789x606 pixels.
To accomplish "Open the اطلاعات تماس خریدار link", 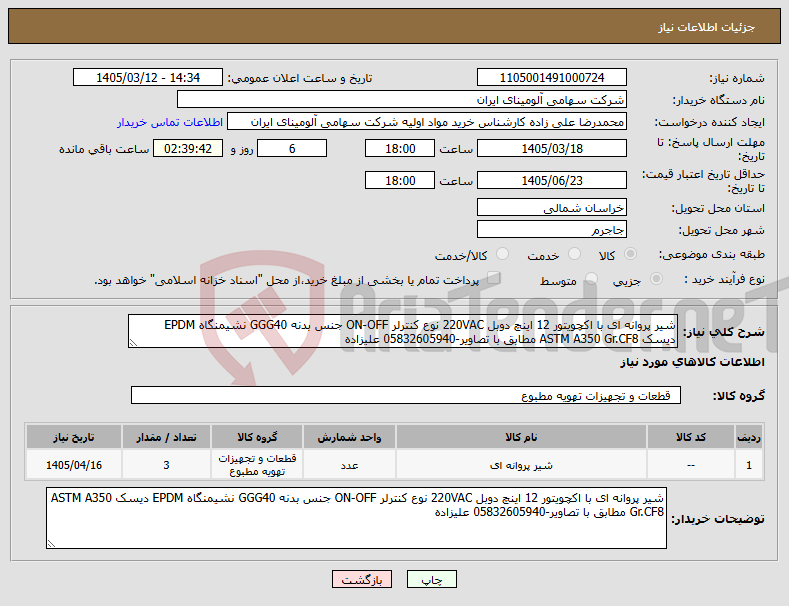I will point(170,122).
